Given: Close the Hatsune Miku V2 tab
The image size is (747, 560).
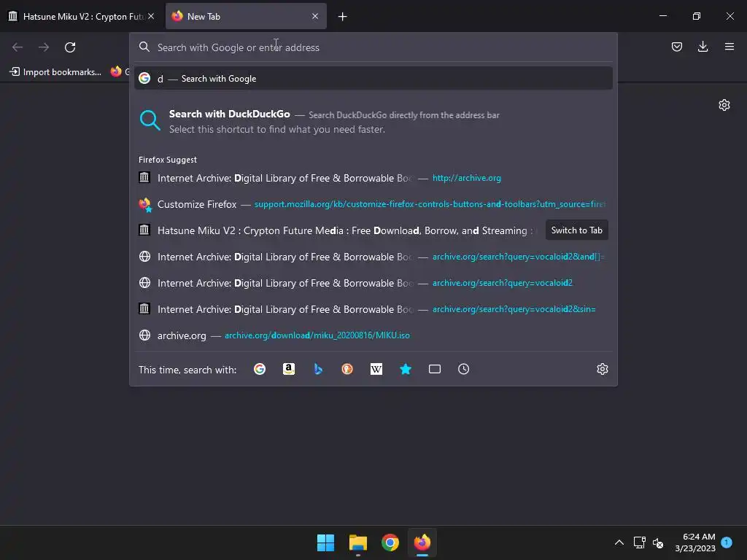Looking at the screenshot, I should [x=151, y=16].
